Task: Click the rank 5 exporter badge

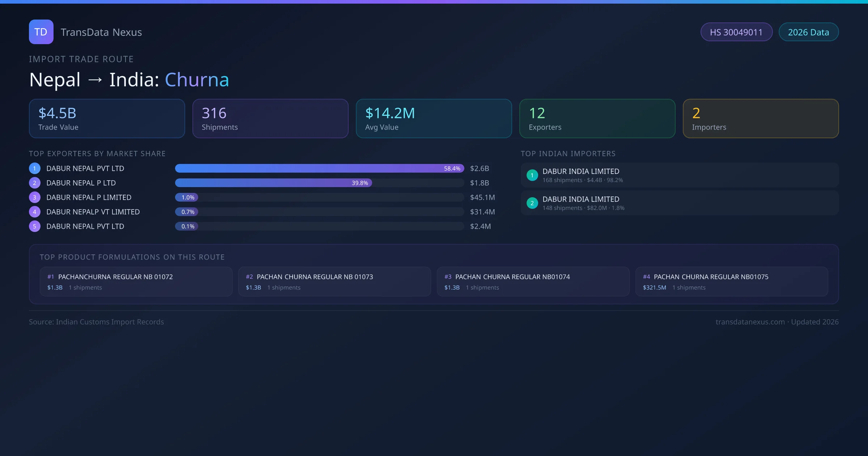Action: 35,226
